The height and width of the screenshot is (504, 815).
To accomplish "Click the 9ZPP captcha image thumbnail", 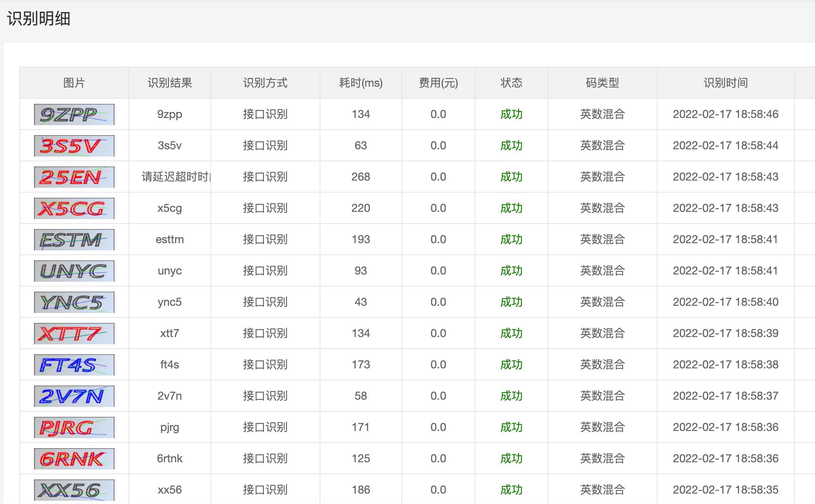I will [75, 114].
